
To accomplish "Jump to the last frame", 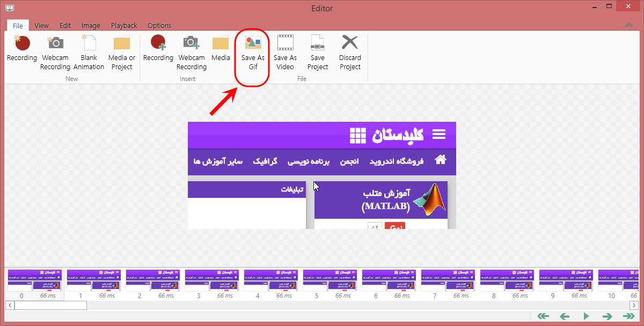I will pyautogui.click(x=628, y=316).
